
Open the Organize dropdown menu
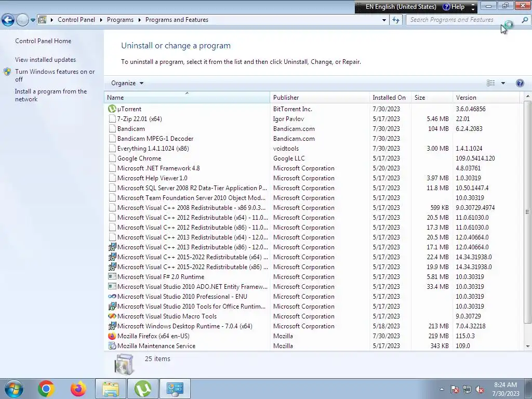(x=127, y=83)
